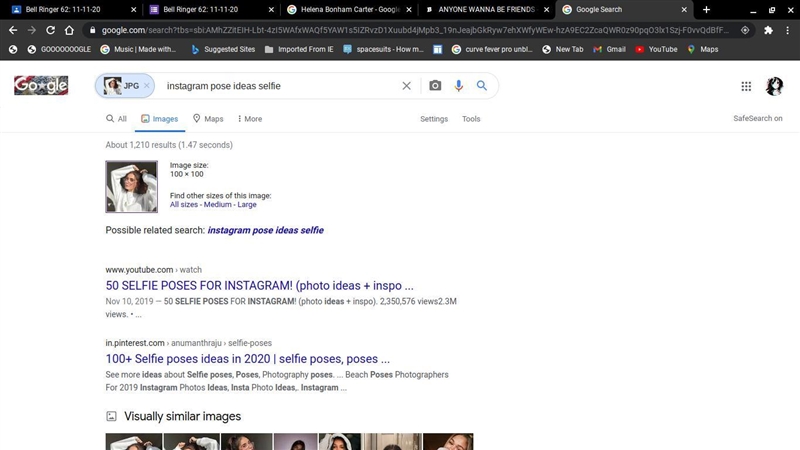
Task: Click related search instagram pose ideas selfie
Action: click(265, 230)
